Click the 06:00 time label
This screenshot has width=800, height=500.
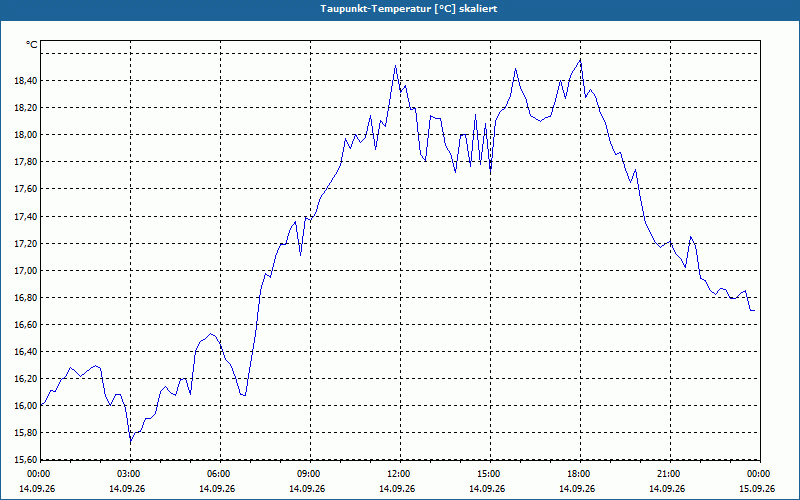(x=219, y=474)
